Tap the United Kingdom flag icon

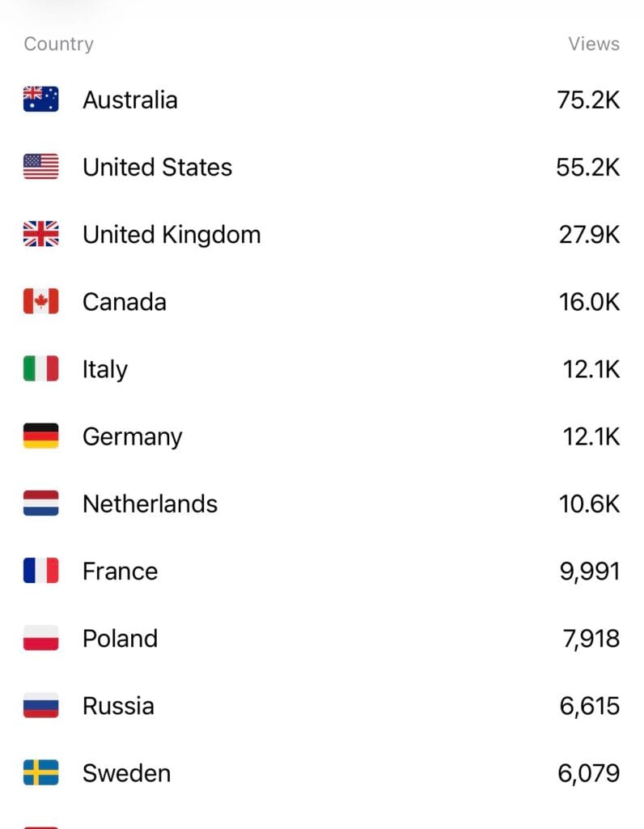coord(40,234)
